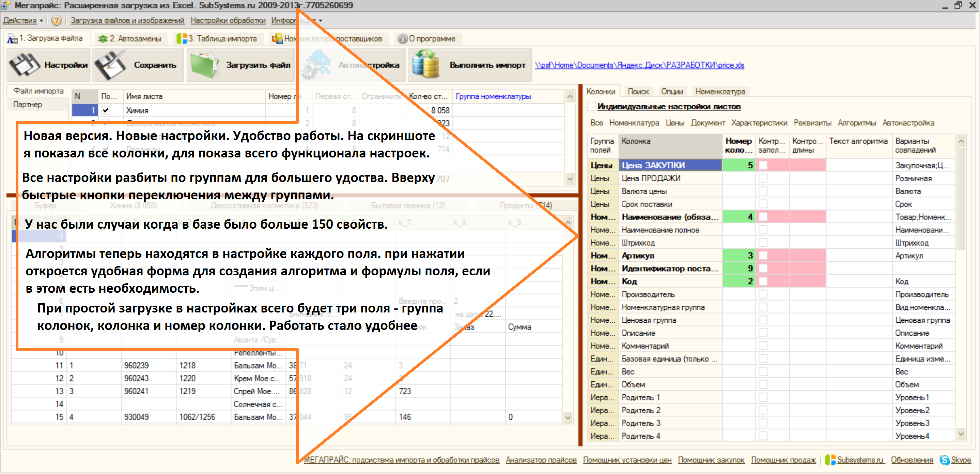Click the Настройки floppy disks icon
The width and height of the screenshot is (980, 474).
click(x=24, y=65)
